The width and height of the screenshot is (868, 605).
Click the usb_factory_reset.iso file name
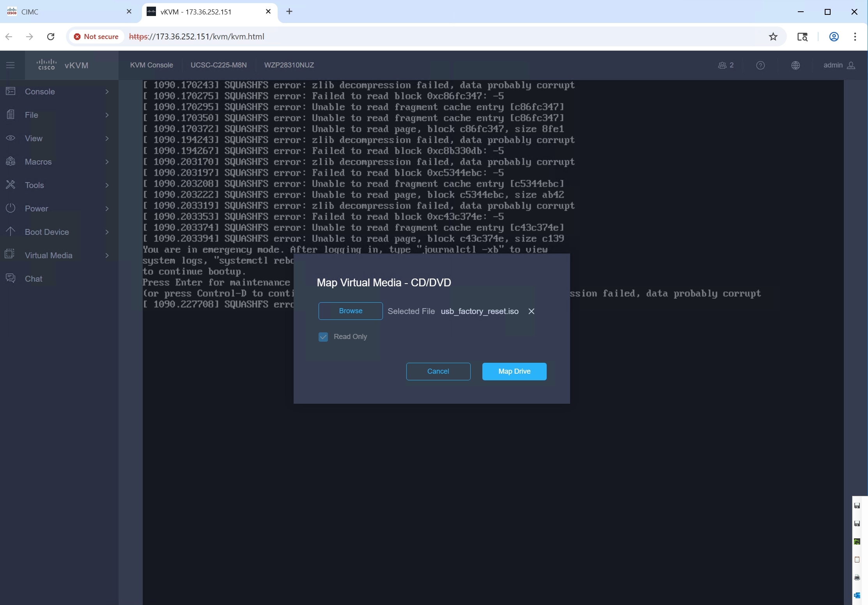click(x=480, y=311)
